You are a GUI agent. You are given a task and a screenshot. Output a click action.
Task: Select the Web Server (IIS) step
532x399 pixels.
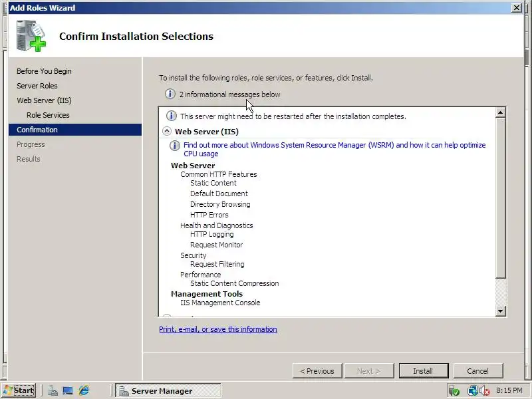[44, 100]
